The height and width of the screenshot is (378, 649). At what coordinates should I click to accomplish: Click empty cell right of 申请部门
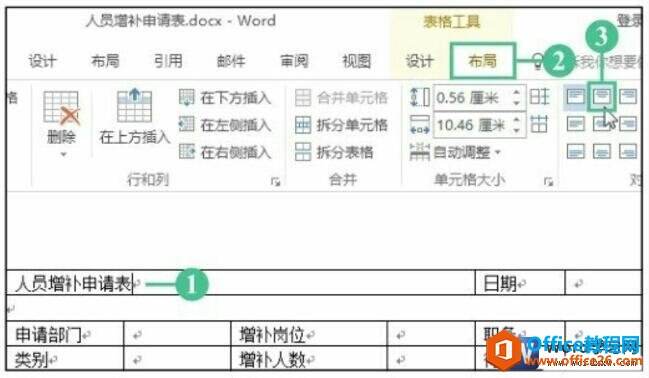177,334
